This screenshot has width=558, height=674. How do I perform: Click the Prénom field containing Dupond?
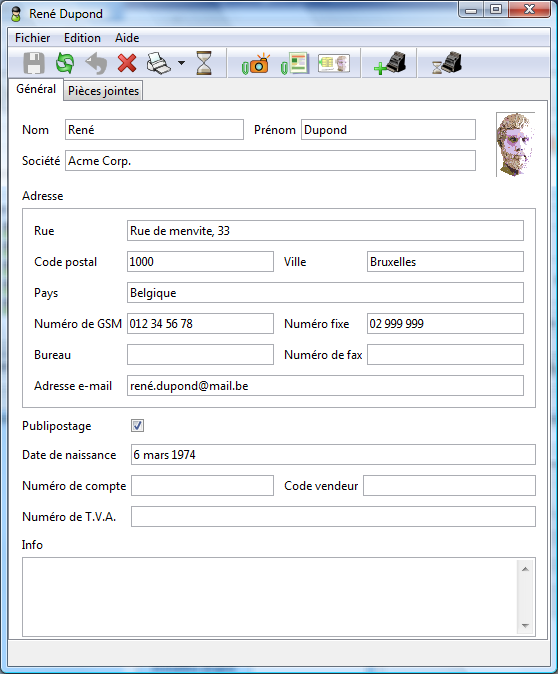click(388, 130)
